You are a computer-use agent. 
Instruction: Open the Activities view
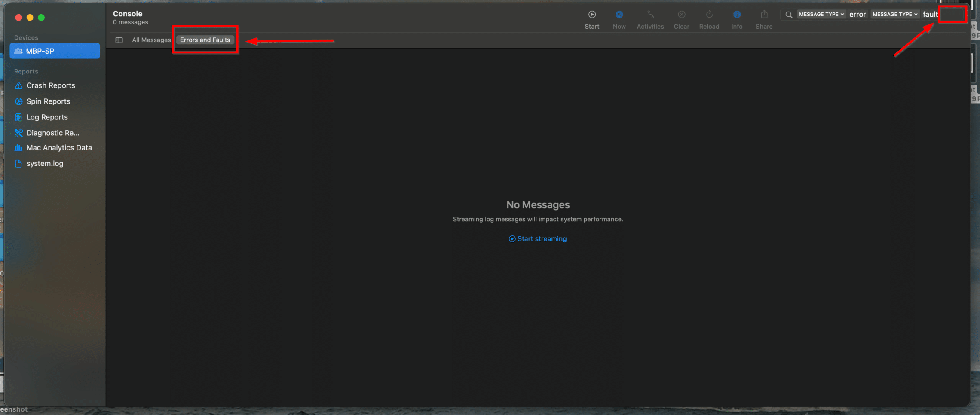[650, 18]
